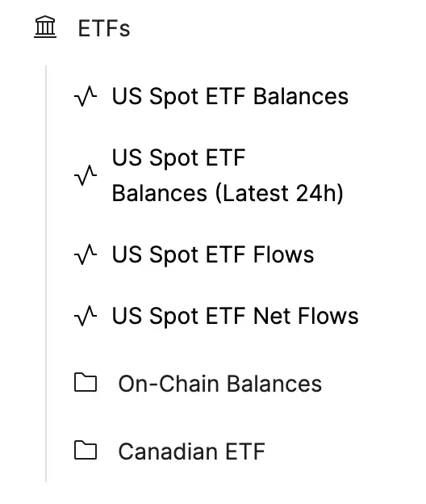Click the pulse chart icon beside US Spot ETF Flows

86,254
